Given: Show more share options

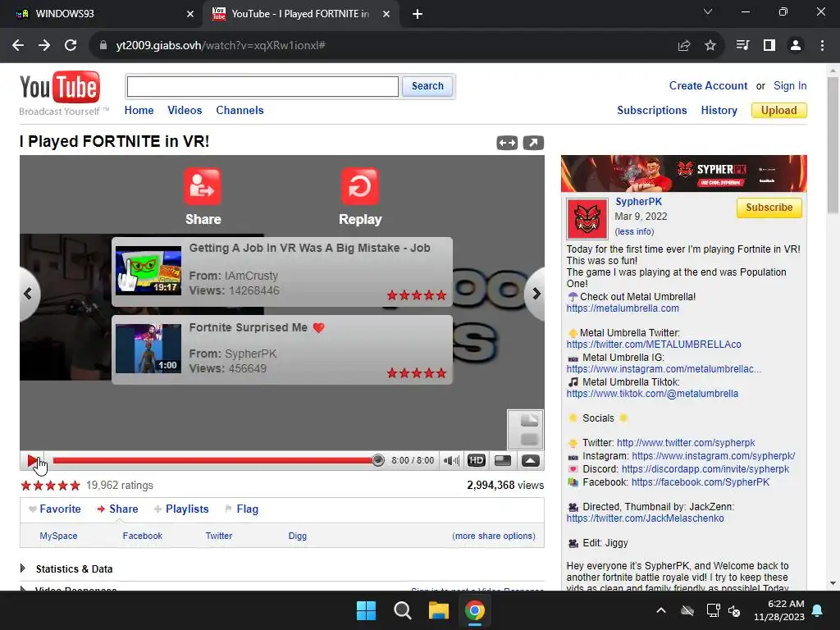Looking at the screenshot, I should (x=493, y=536).
